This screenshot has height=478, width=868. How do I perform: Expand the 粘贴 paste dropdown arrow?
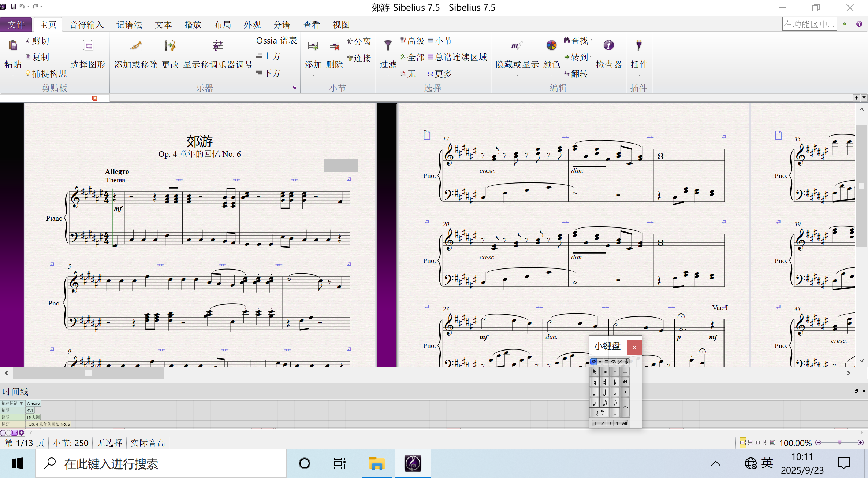[13, 75]
